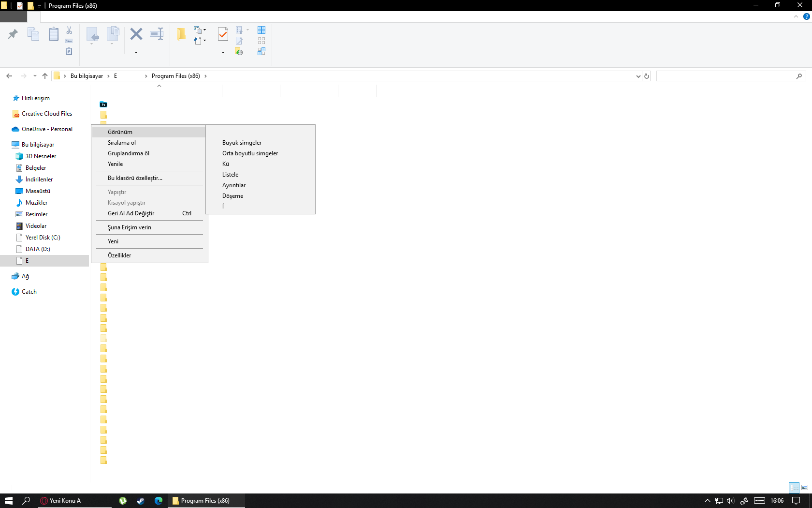Screen dimensions: 812x508
Task: Open İndirilenler in the navigation pane
Action: [39, 179]
